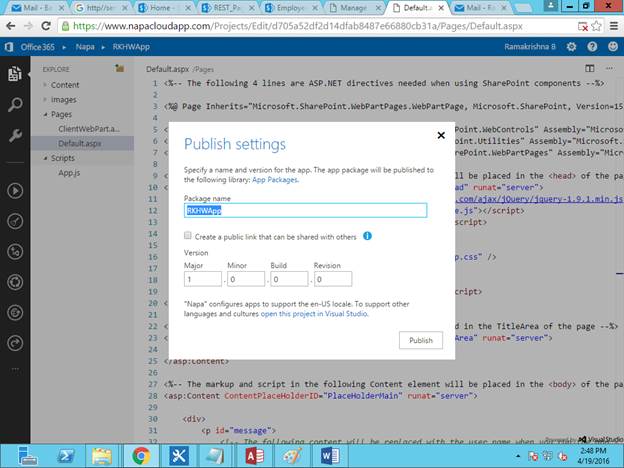This screenshot has width=624, height=468.
Task: Open the Notepad app in the taskbar
Action: [x=215, y=456]
